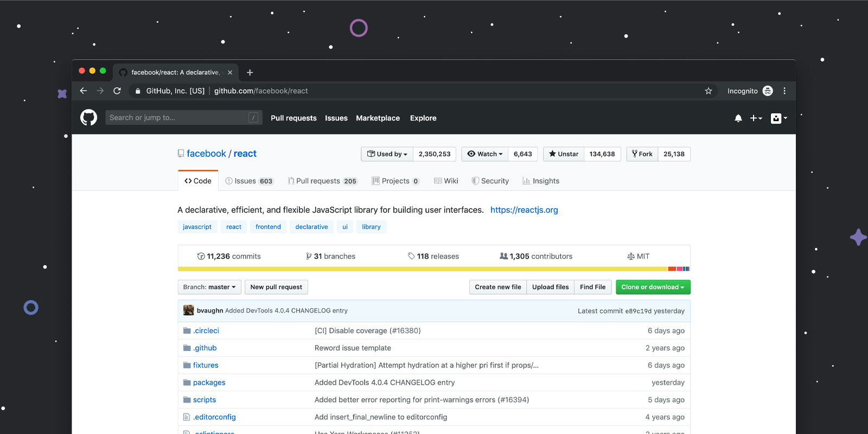
Task: Open the Chrome three-dot menu
Action: tap(784, 91)
